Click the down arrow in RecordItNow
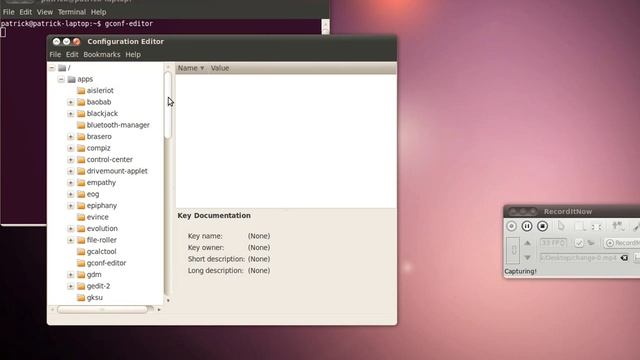This screenshot has width=640, height=360. pos(527,258)
